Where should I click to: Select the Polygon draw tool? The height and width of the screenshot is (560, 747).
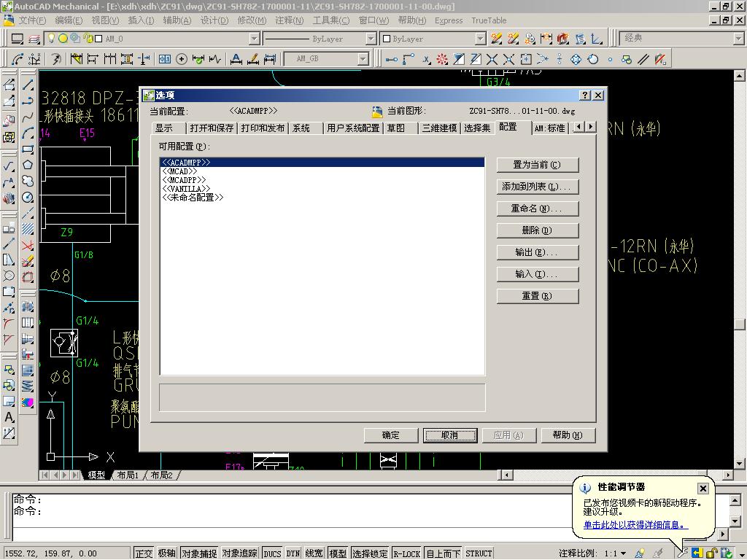tap(28, 166)
